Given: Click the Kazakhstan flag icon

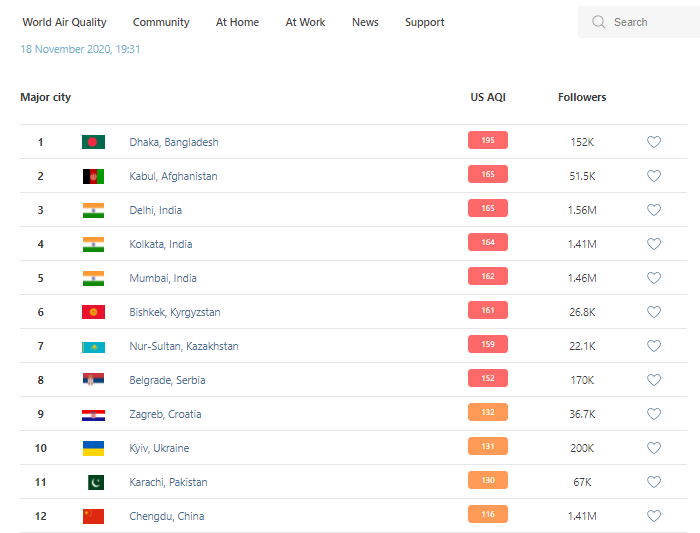Looking at the screenshot, I should (93, 346).
